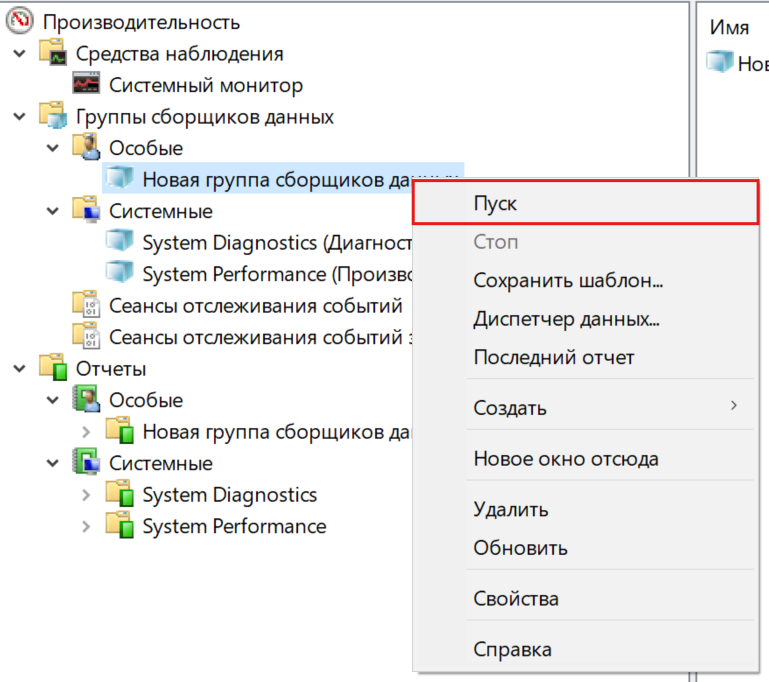Collapse the Группы сборщиков данных node
Screen dimensions: 769x682
tap(19, 117)
